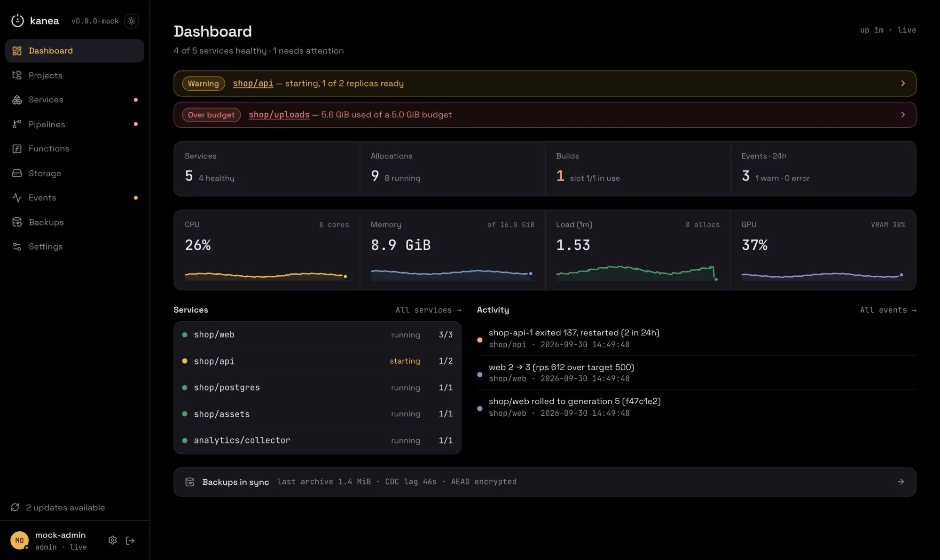Toggle the light/dark theme sun icon

(x=132, y=21)
